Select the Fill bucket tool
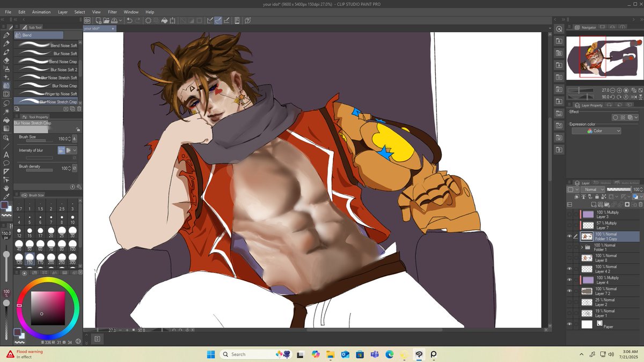Image resolution: width=644 pixels, height=362 pixels. (6, 120)
